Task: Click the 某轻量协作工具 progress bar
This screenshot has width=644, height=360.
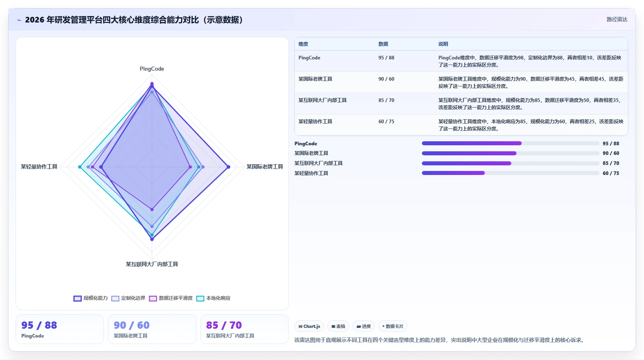Action: [510, 173]
